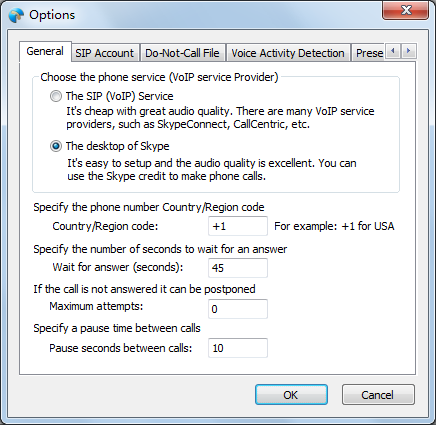This screenshot has height=425, width=436.
Task: Switch to Voice Activity Detection tab
Action: 288,53
